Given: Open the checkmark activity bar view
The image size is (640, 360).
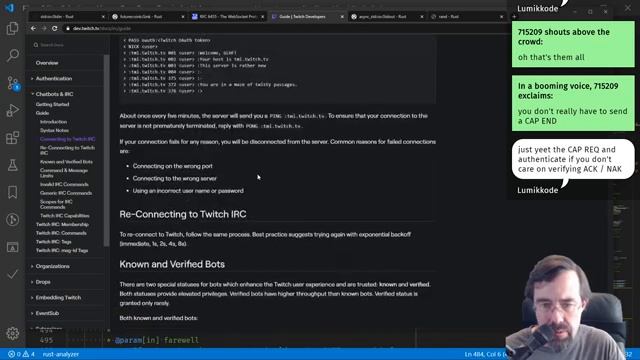Looking at the screenshot, I should [x=12, y=274].
